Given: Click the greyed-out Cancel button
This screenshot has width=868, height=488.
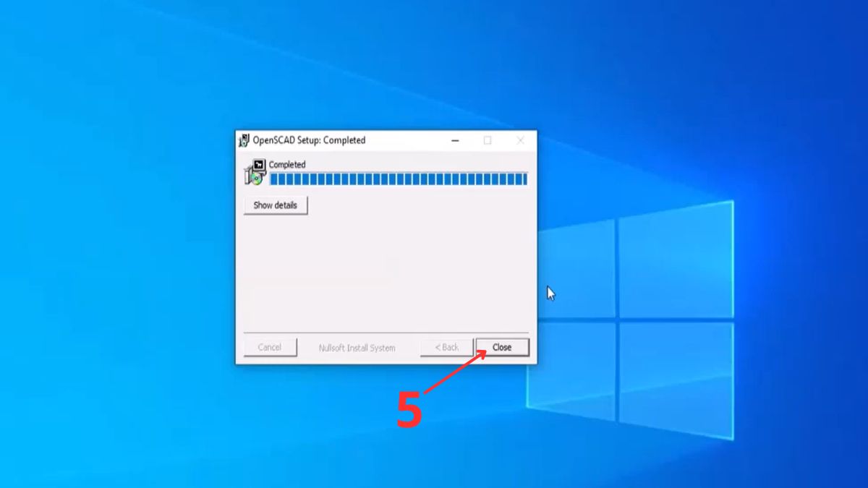Looking at the screenshot, I should 270,348.
